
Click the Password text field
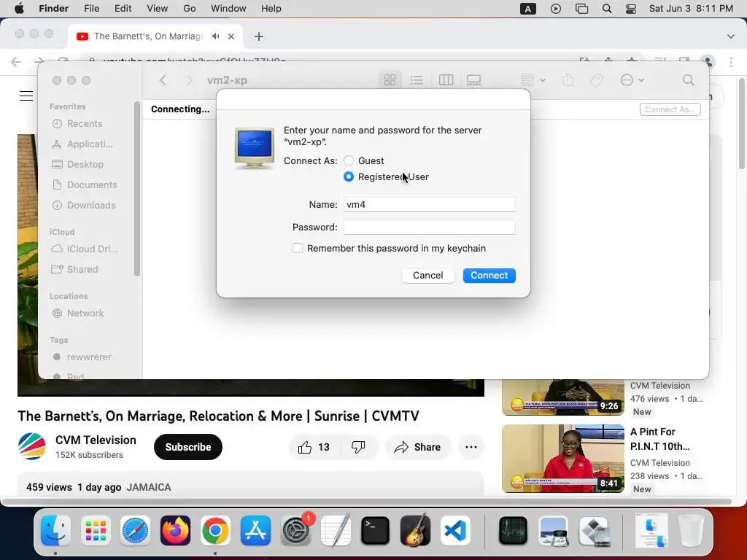(x=429, y=227)
